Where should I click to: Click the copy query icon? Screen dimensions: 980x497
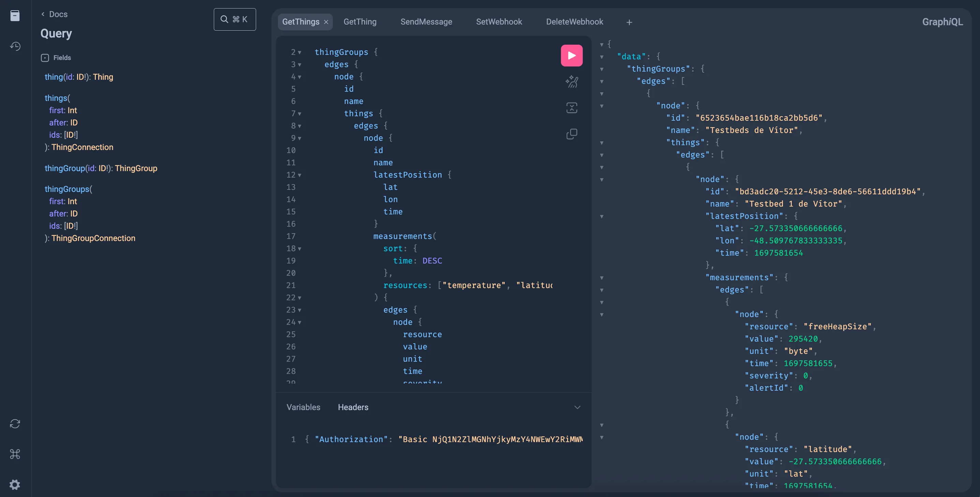coord(571,134)
